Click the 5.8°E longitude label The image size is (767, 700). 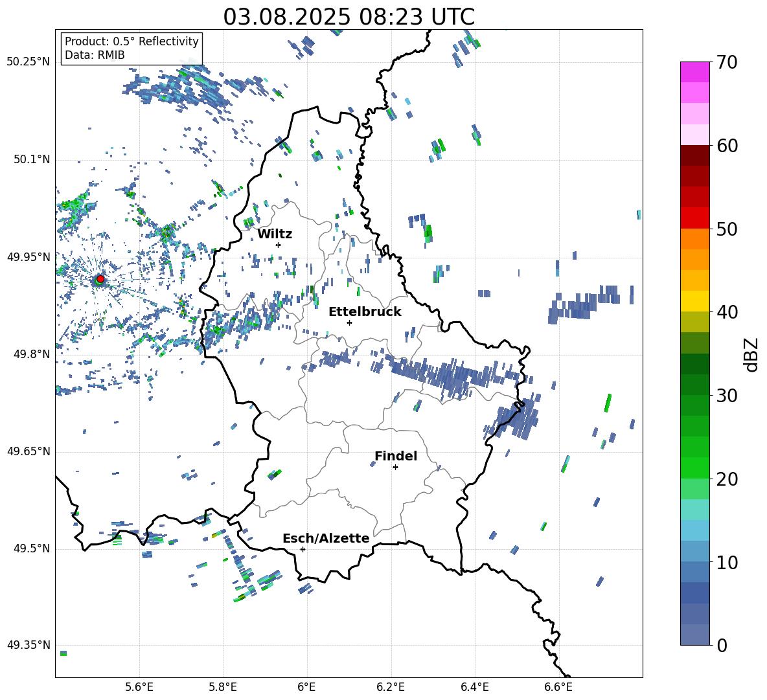coord(223,687)
